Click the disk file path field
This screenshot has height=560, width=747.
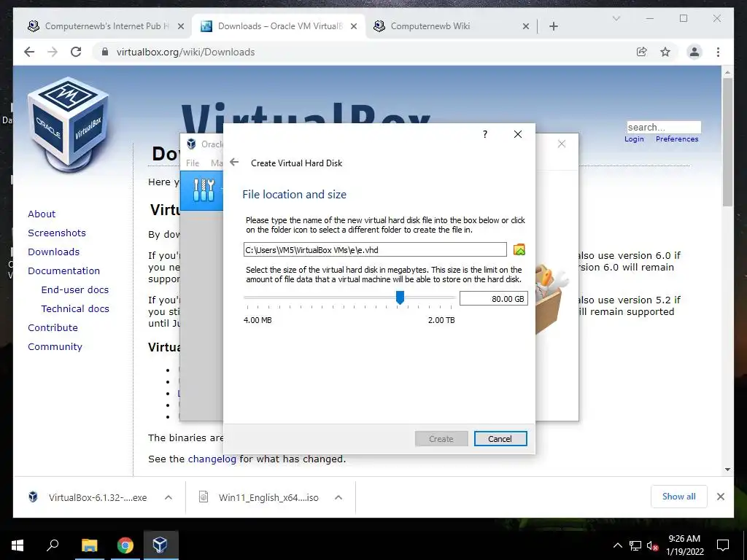[375, 249]
